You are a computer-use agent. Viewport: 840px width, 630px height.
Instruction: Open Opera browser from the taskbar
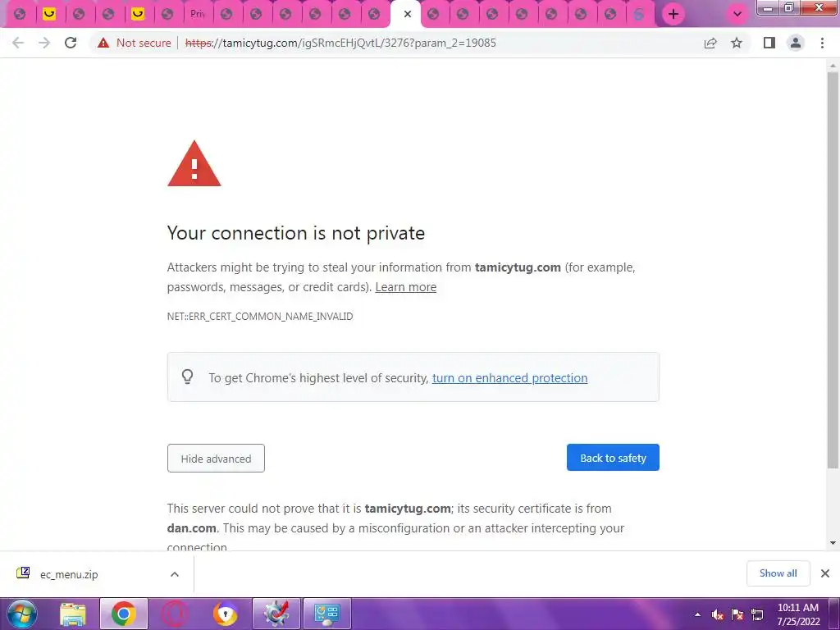174,614
